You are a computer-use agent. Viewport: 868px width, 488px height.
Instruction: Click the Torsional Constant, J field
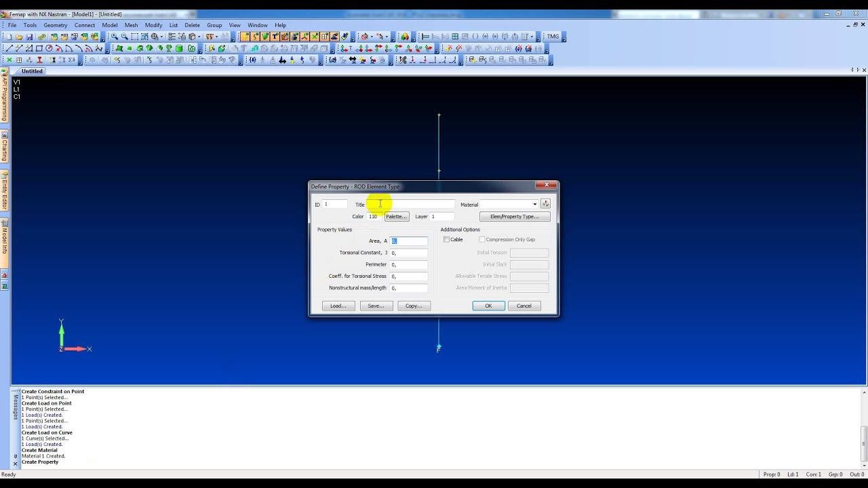(409, 253)
